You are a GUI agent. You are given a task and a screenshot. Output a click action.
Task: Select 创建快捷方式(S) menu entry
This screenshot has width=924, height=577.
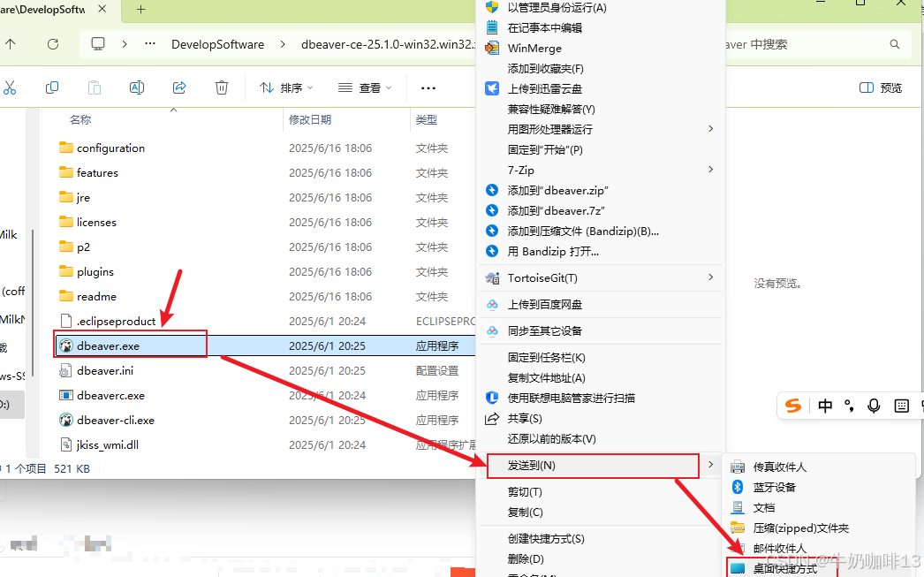coord(600,539)
